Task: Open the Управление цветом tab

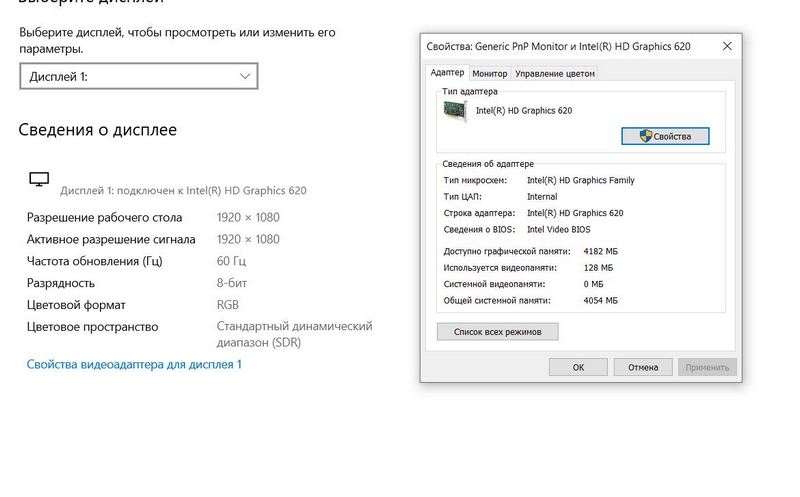Action: click(555, 74)
